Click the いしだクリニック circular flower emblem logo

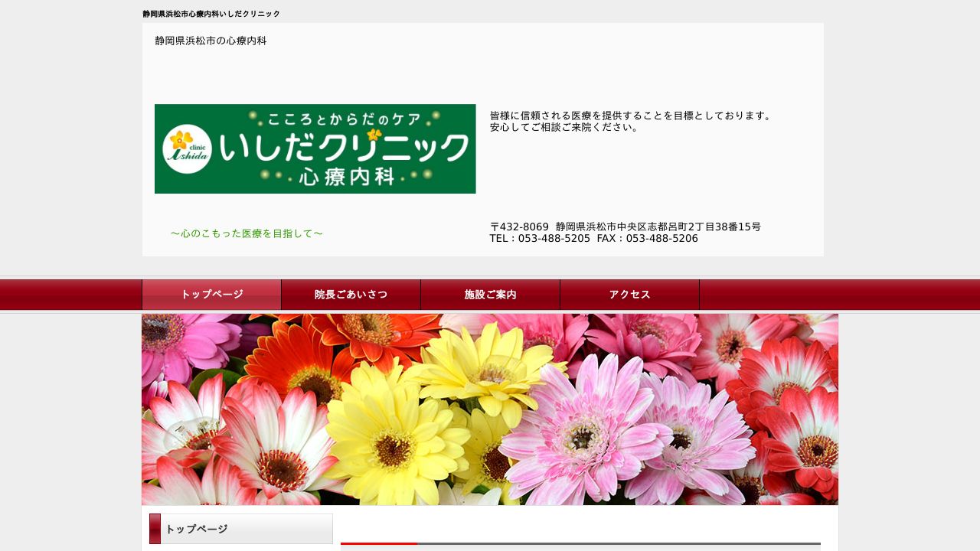(186, 147)
